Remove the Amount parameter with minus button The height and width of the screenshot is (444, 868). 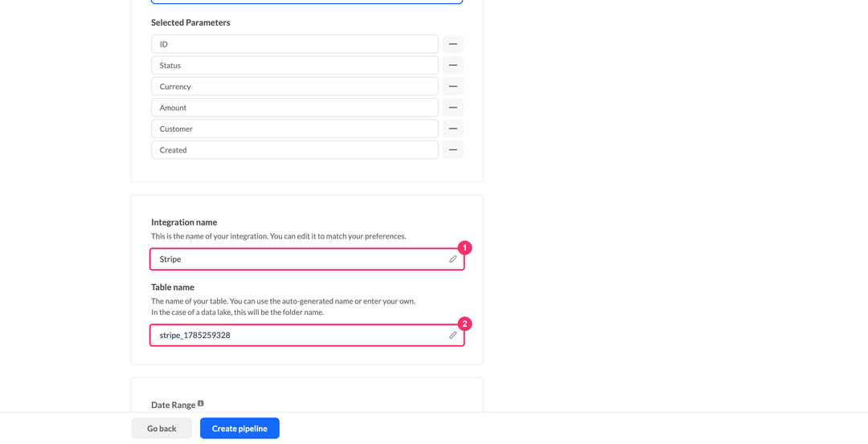pyautogui.click(x=452, y=108)
